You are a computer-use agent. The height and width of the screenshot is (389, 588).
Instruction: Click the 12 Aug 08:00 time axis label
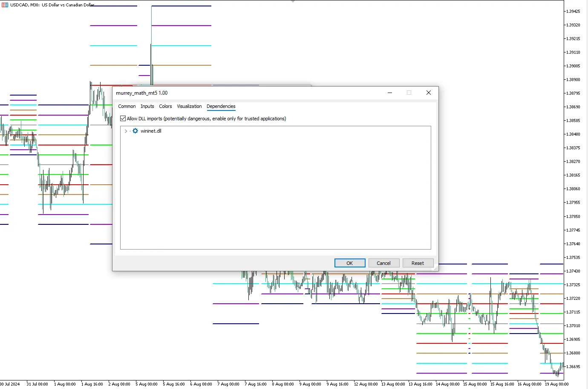(366, 384)
